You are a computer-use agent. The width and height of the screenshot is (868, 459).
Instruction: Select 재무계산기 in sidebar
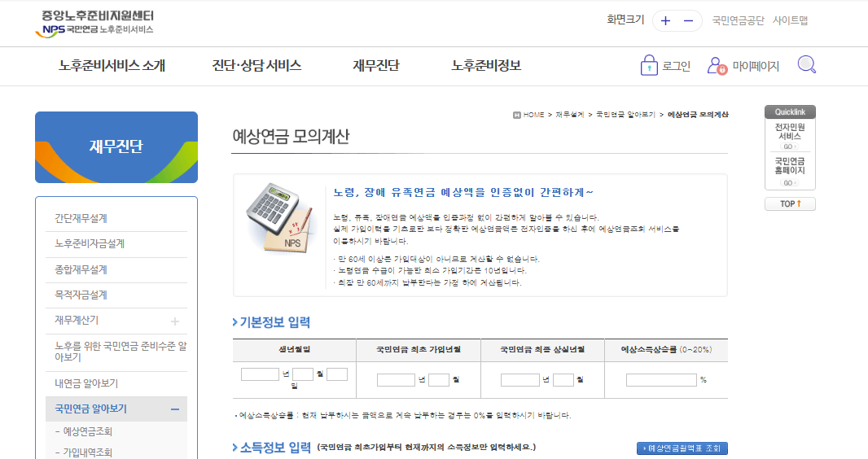[77, 320]
